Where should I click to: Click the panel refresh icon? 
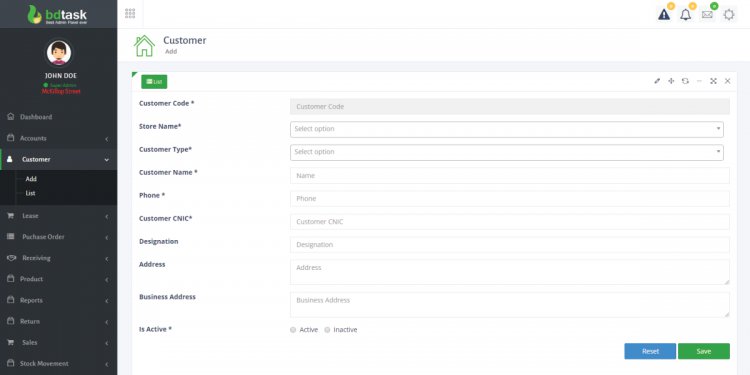point(685,81)
